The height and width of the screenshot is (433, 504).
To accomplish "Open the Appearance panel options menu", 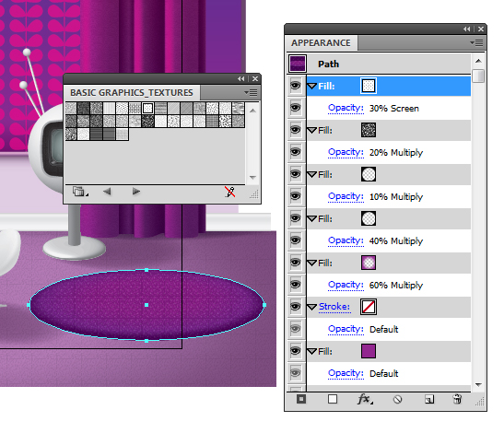I will [x=476, y=42].
